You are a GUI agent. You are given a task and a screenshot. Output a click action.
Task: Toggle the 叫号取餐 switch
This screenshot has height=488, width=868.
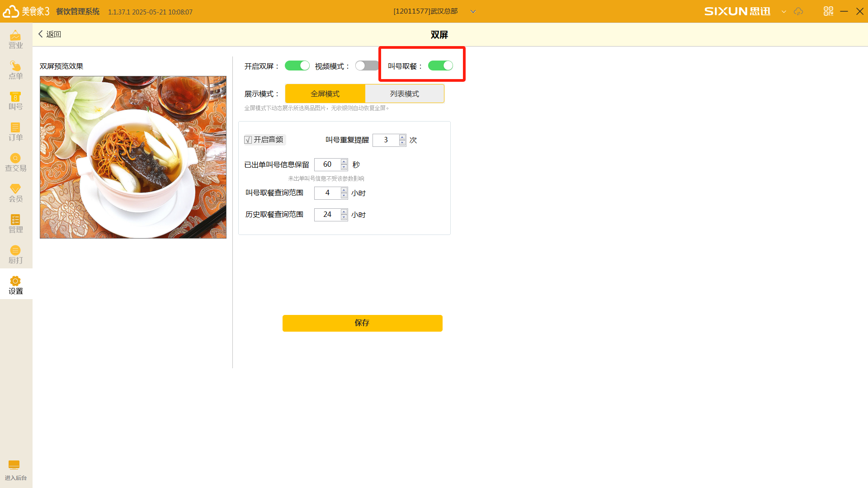[440, 66]
